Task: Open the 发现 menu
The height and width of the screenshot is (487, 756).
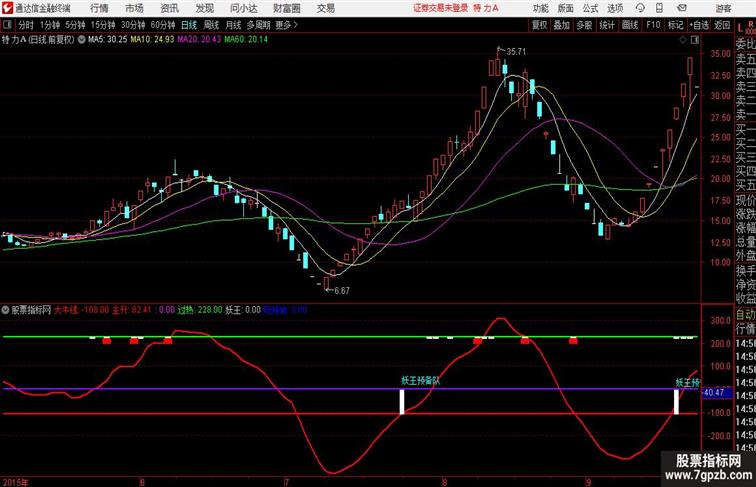Action: pos(204,8)
